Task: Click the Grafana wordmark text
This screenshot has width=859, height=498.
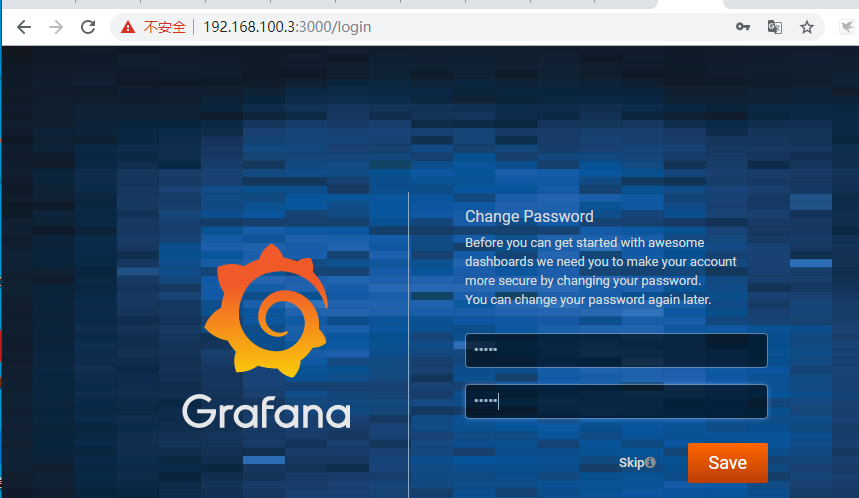Action: click(266, 411)
